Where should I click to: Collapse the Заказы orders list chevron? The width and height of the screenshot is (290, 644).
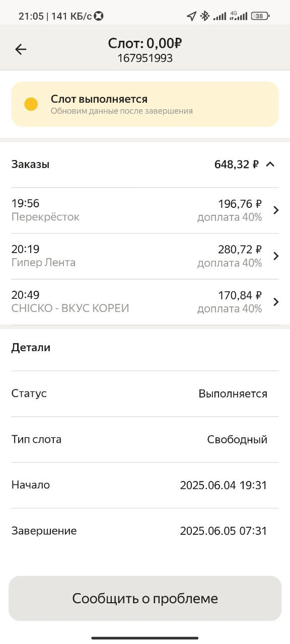(270, 164)
